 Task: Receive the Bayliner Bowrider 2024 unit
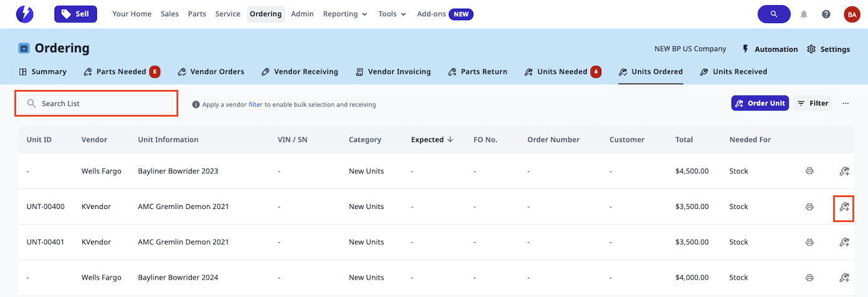[x=844, y=278]
